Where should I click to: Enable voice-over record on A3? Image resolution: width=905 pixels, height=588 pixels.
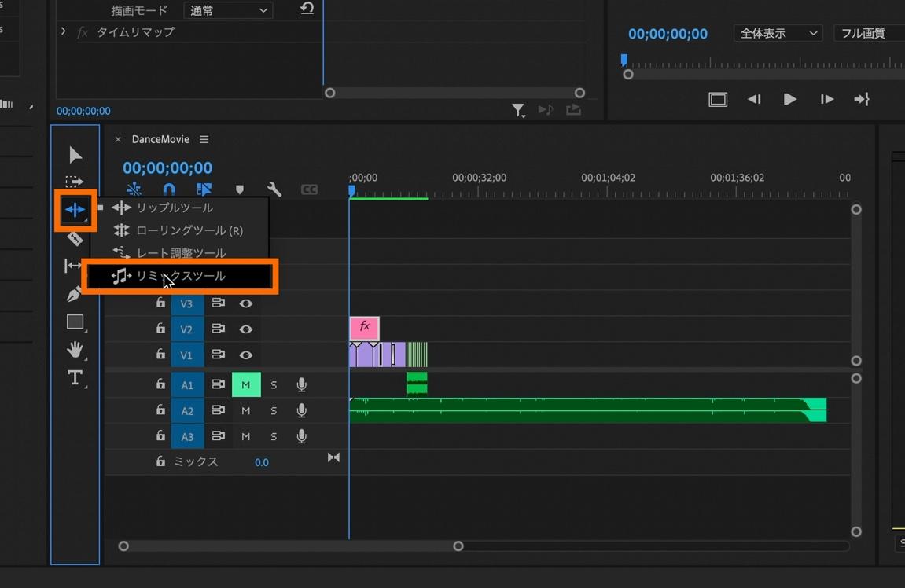tap(301, 437)
